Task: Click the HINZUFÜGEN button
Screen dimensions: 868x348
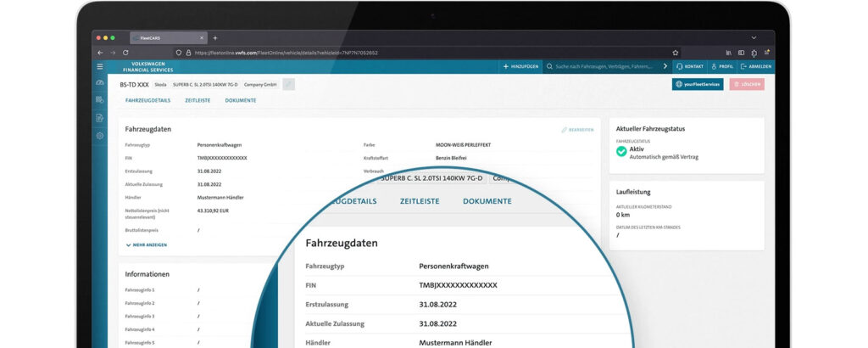Action: pos(520,66)
